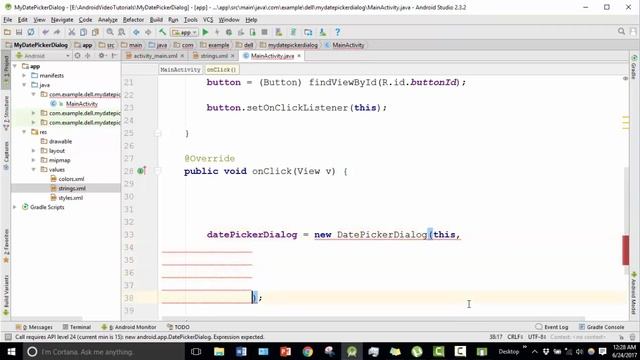Switch to strings.xml editor tab
Image resolution: width=640 pixels, height=360 pixels.
214,56
